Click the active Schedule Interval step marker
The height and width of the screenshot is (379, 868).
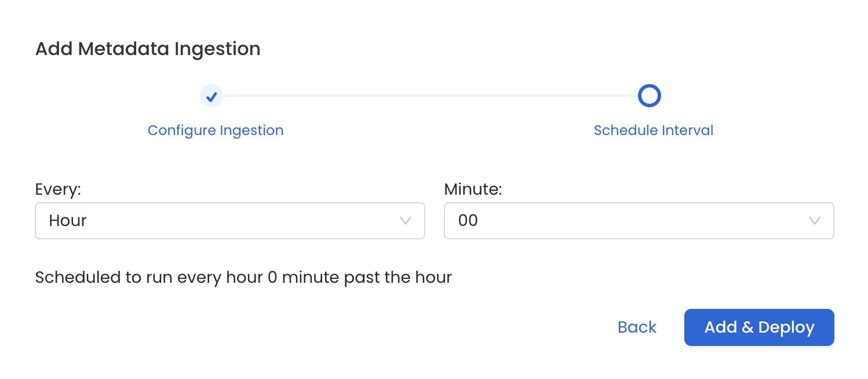coord(649,95)
